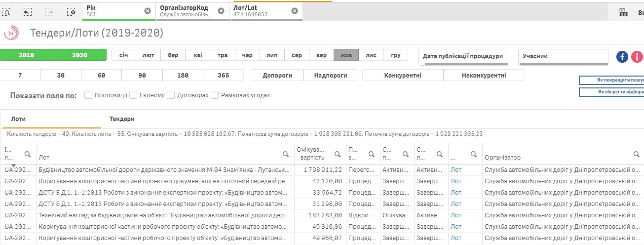Enable the Рамкових угодах checkbox
Viewport: 644px width, 245px height.
click(215, 95)
